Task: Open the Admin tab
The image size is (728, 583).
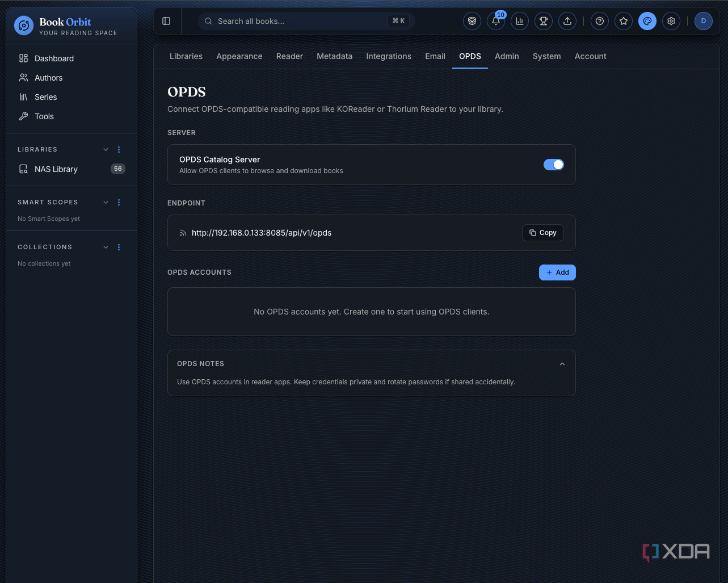Action: (x=507, y=56)
